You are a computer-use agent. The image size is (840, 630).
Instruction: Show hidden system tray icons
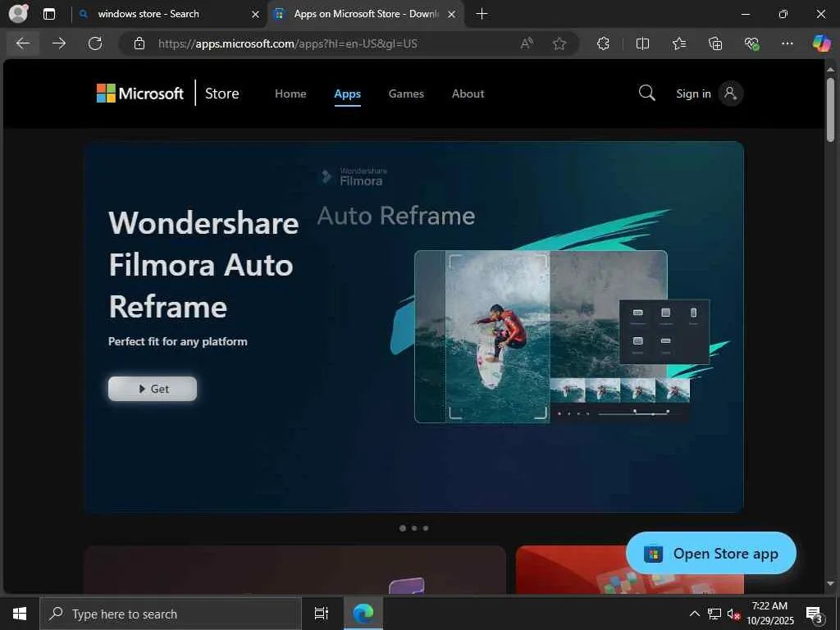pos(694,614)
